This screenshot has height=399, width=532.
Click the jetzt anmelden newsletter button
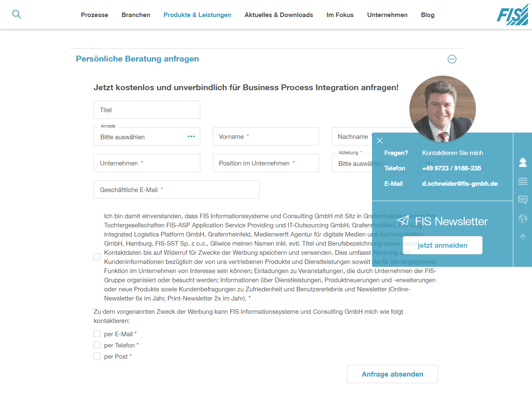[443, 245]
